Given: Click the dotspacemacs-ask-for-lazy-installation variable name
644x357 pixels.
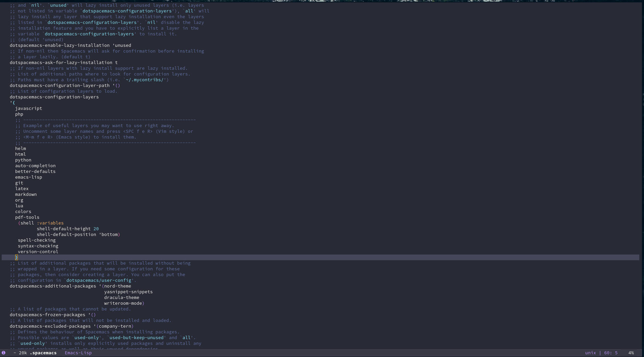Looking at the screenshot, I should (x=61, y=62).
